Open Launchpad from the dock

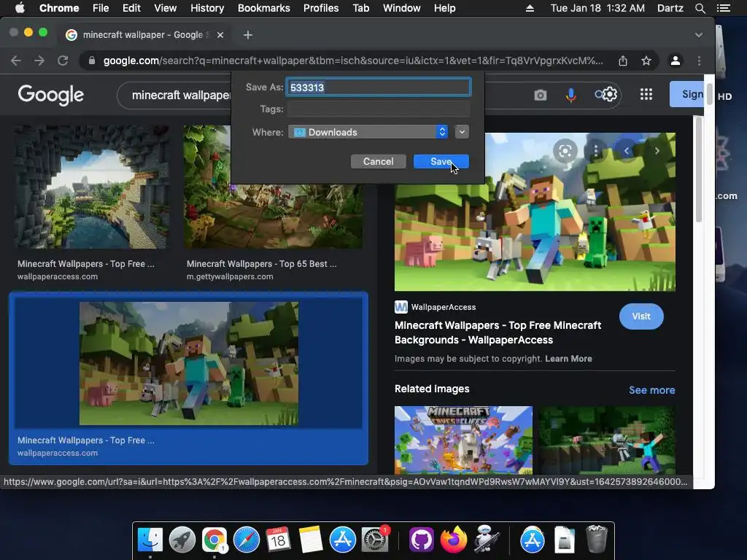point(182,540)
